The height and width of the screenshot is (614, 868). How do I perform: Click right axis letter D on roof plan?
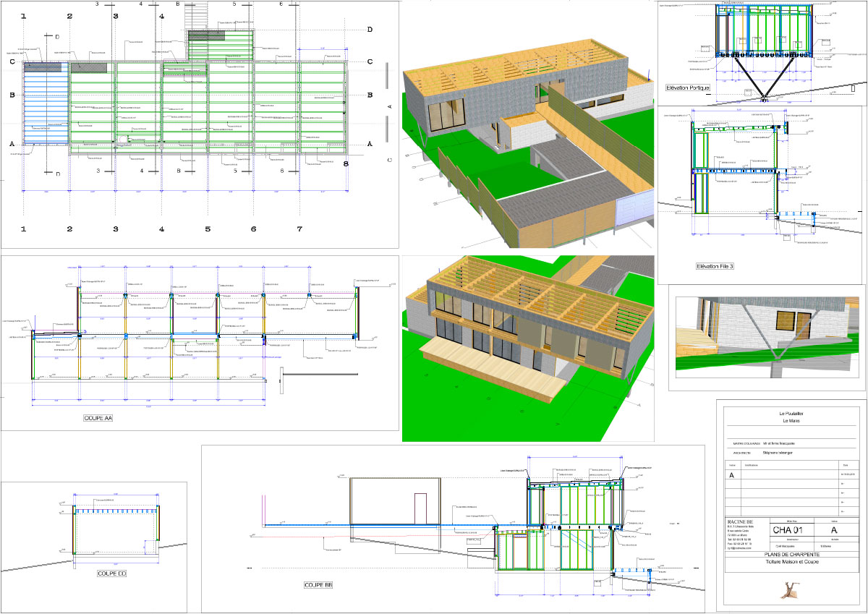pyautogui.click(x=370, y=30)
